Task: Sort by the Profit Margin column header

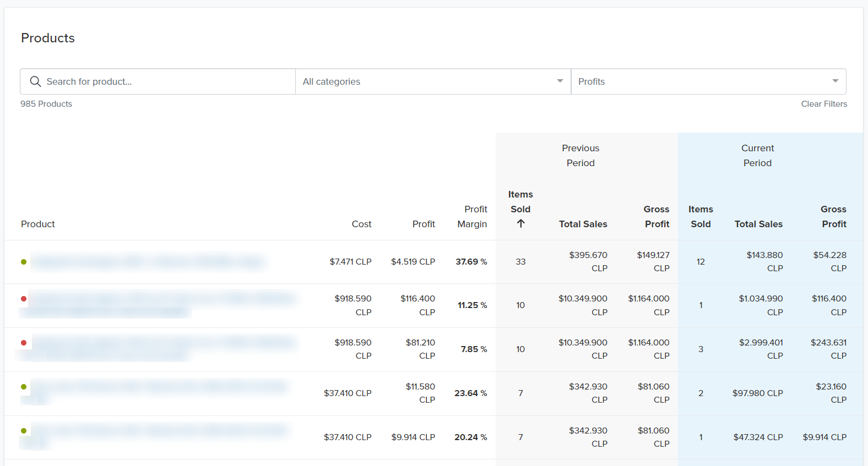Action: (x=473, y=217)
